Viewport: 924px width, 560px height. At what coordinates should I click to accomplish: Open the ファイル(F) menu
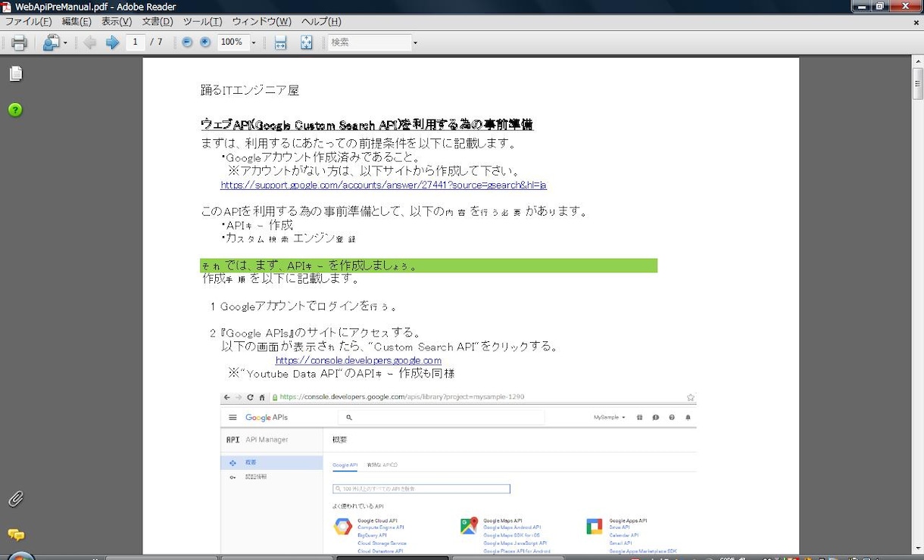29,22
